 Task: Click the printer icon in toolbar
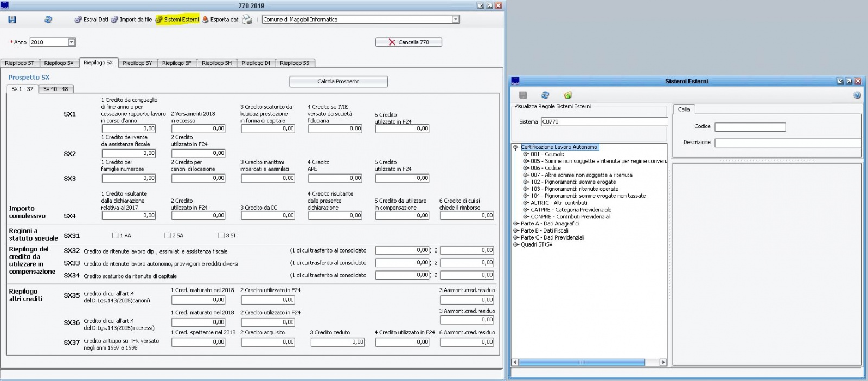[247, 20]
